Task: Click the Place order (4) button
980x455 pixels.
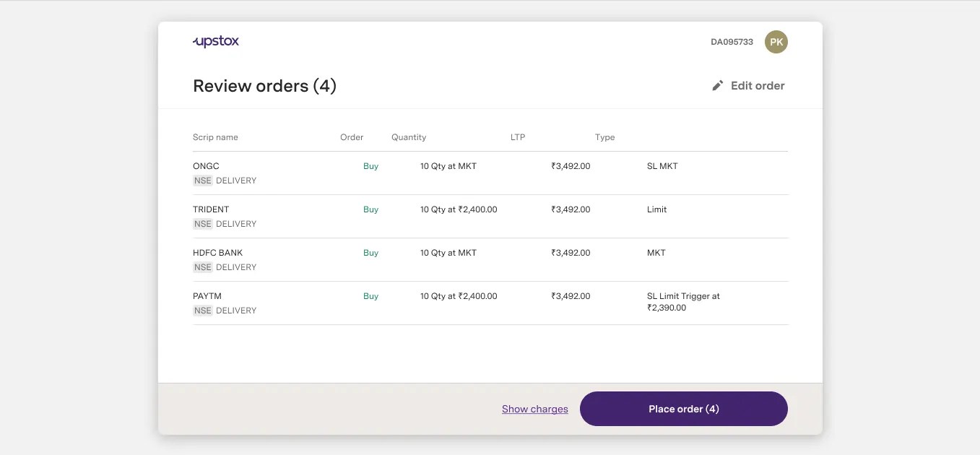Action: click(683, 408)
